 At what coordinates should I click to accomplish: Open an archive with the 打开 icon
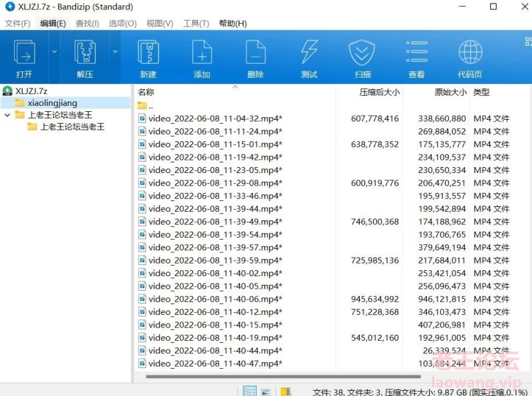click(25, 57)
